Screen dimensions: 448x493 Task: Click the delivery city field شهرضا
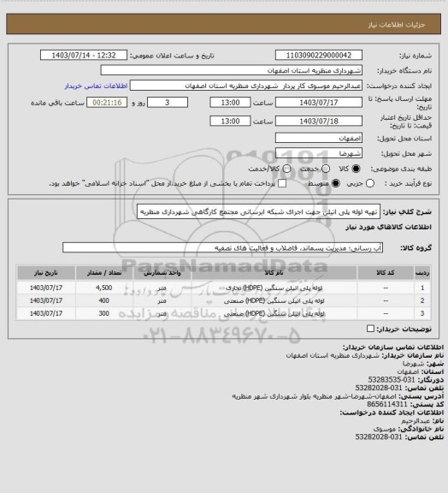[319, 153]
